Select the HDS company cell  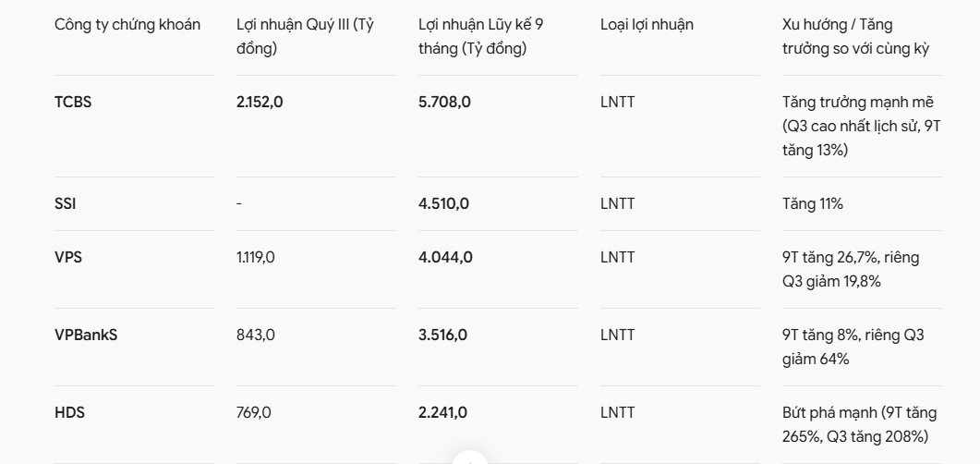[69, 412]
